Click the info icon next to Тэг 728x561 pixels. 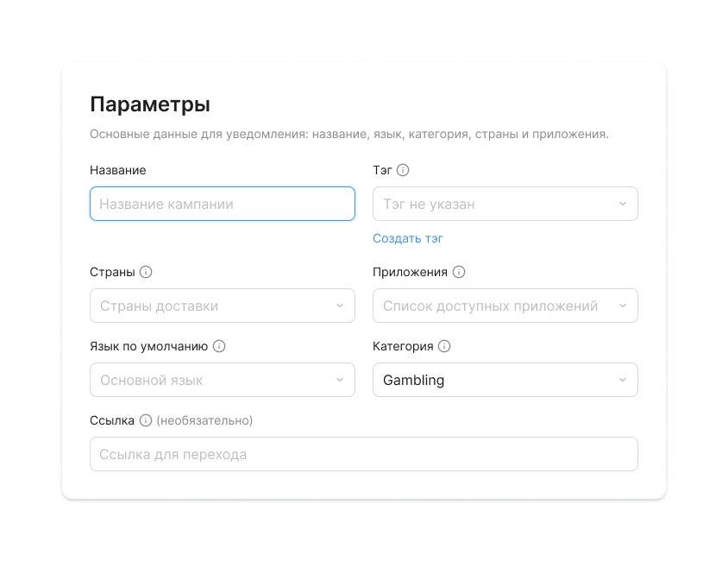click(402, 170)
